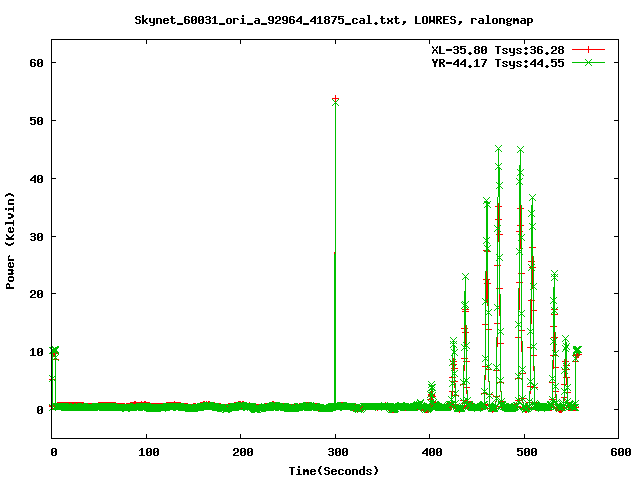Click the y-axis tick label 40

point(36,179)
